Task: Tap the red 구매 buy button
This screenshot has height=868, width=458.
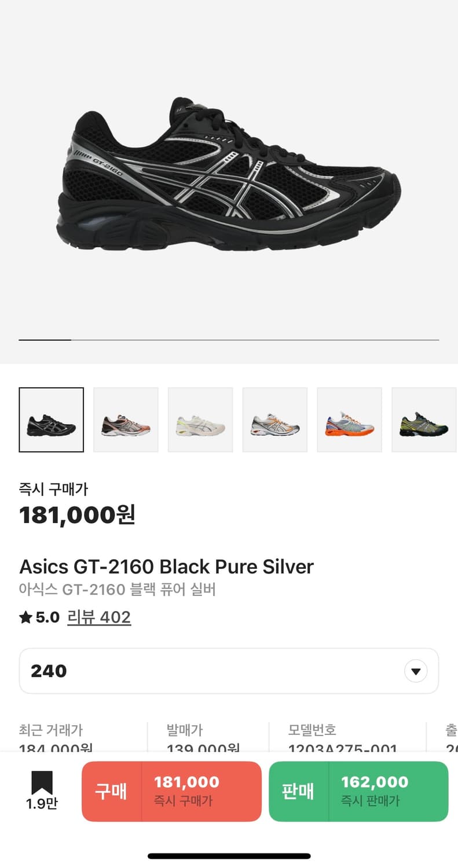Action: [111, 792]
